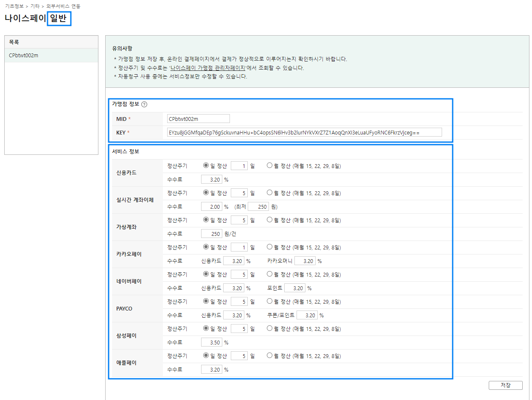The width and height of the screenshot is (532, 400).
Task: Click the 가상계좌 per-transaction fee field
Action: point(212,233)
